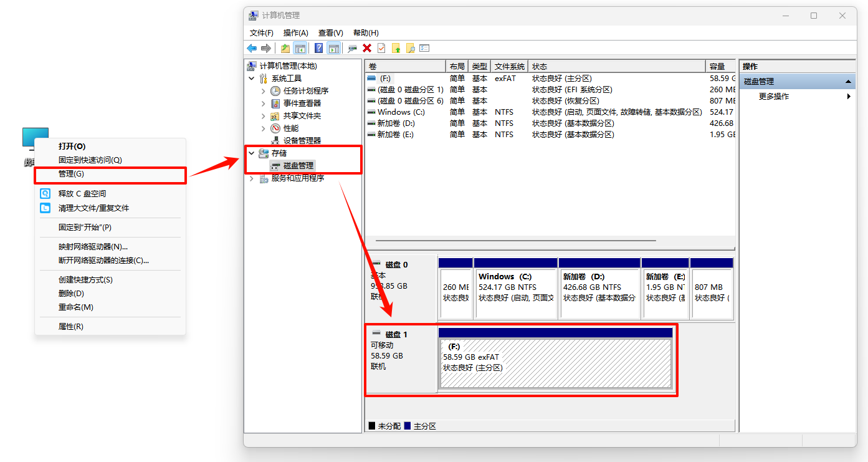Screen dimensions: 868x462
Task: Click the folder with magnifier toolbar icon
Action: 410,49
